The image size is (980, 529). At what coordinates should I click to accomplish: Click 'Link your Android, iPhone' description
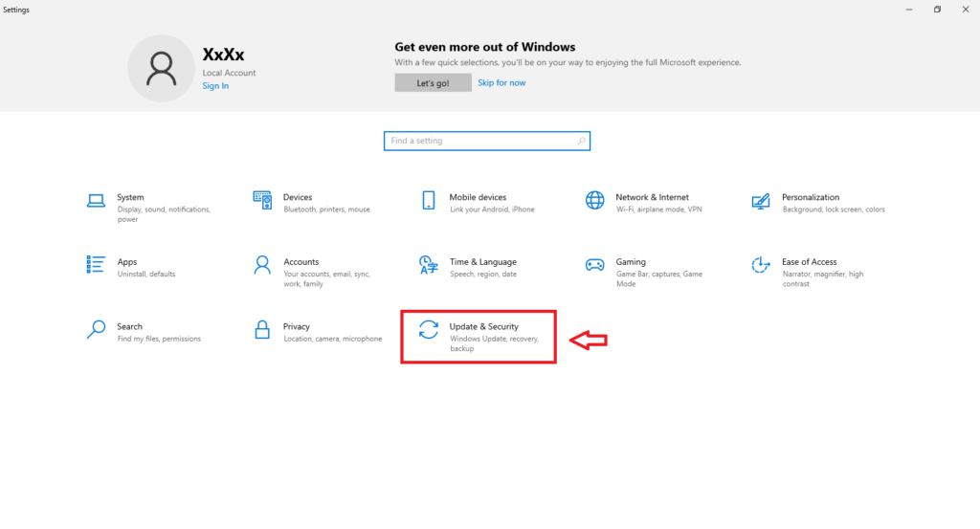pos(492,209)
